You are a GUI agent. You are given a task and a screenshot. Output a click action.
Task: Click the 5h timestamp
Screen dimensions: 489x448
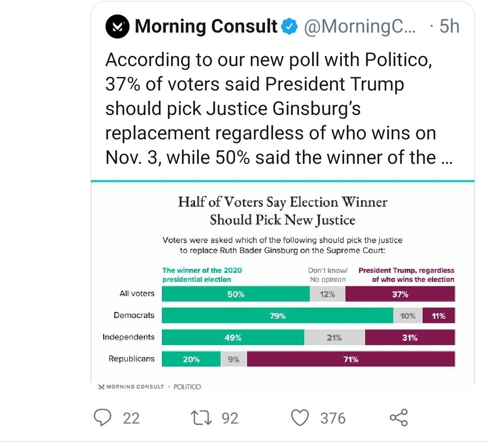pyautogui.click(x=449, y=26)
